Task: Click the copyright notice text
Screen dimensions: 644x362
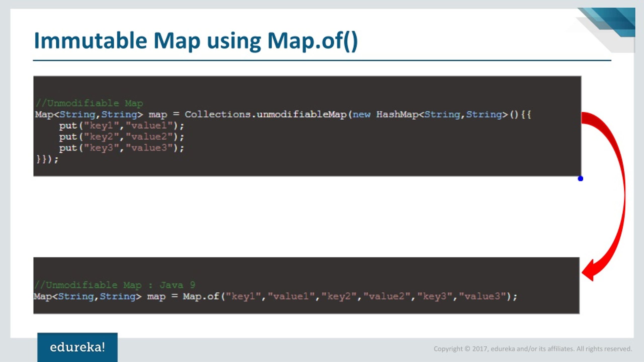Action: 533,349
